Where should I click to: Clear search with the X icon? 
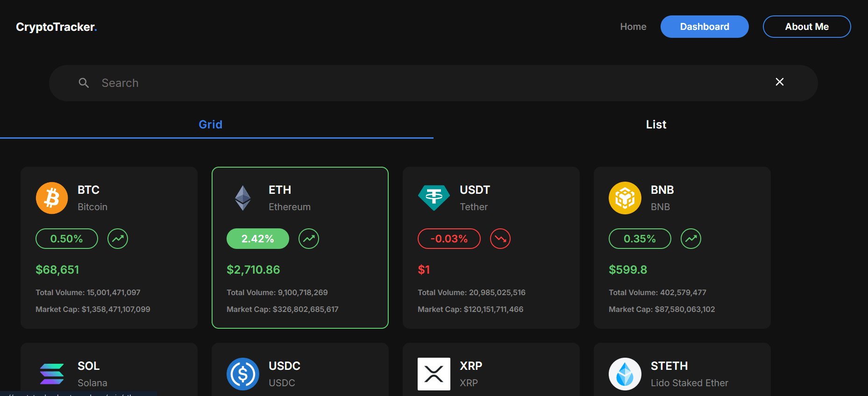pyautogui.click(x=780, y=82)
